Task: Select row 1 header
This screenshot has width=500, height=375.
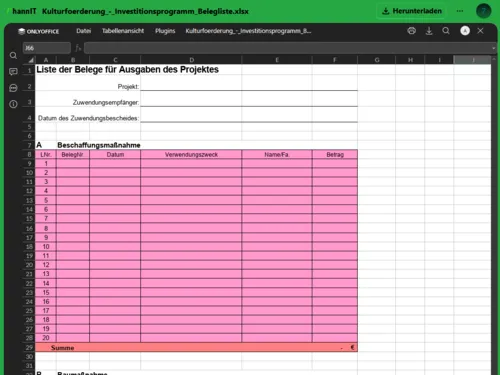Action: click(x=29, y=70)
